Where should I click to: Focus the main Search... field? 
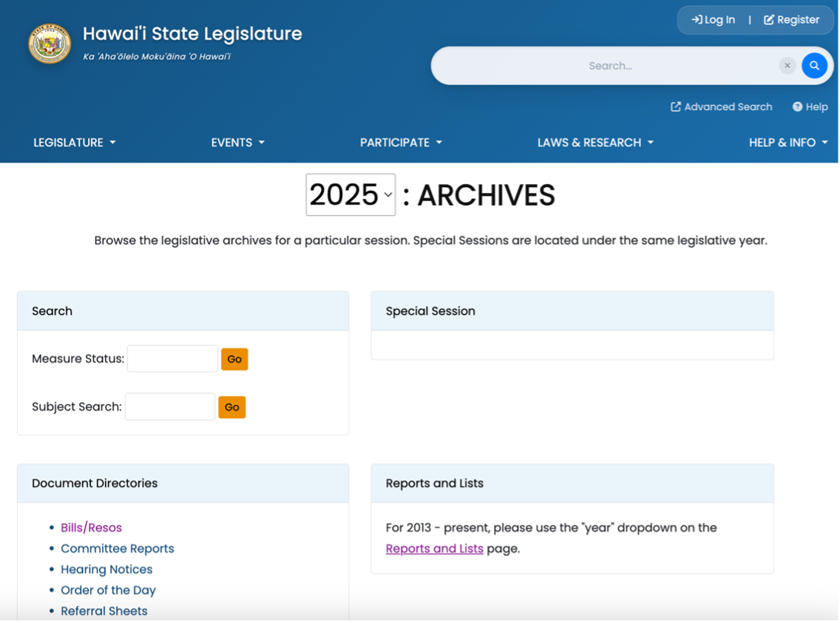pos(609,66)
